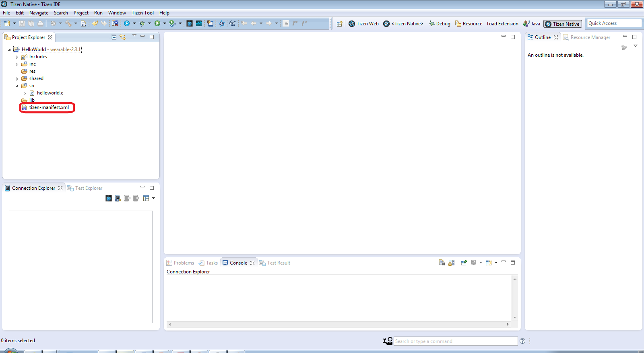Collapse the src folder

point(17,86)
